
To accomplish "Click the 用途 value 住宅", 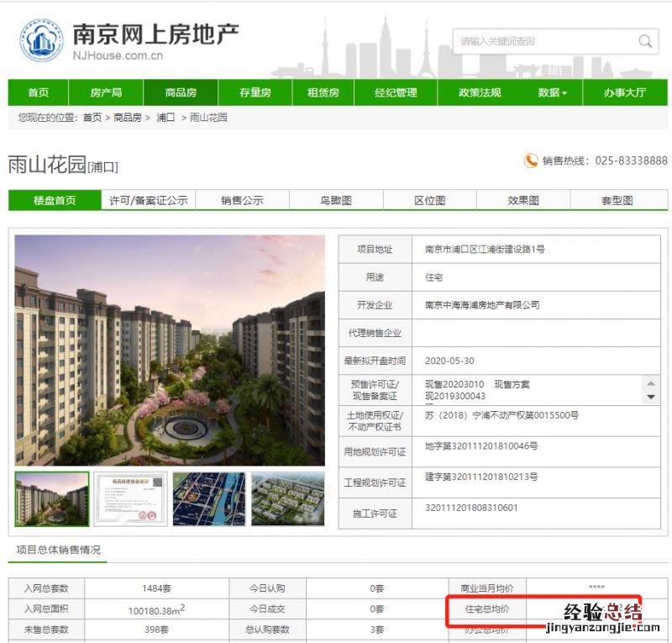I will (x=433, y=277).
